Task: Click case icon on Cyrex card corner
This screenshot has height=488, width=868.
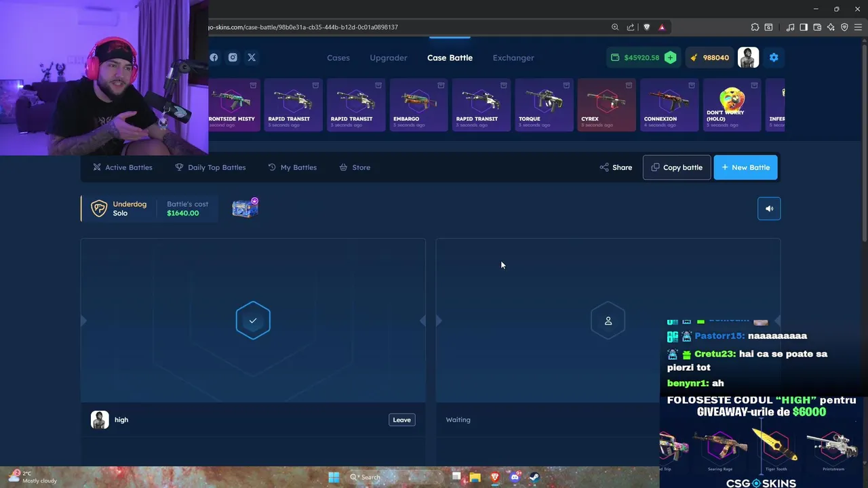Action: [629, 85]
